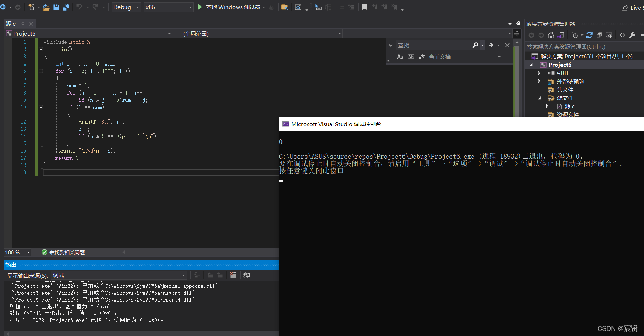Viewport: 644px width, 336px height.
Task: Click Collapse All icon in Solution Explorer
Action: click(599, 35)
